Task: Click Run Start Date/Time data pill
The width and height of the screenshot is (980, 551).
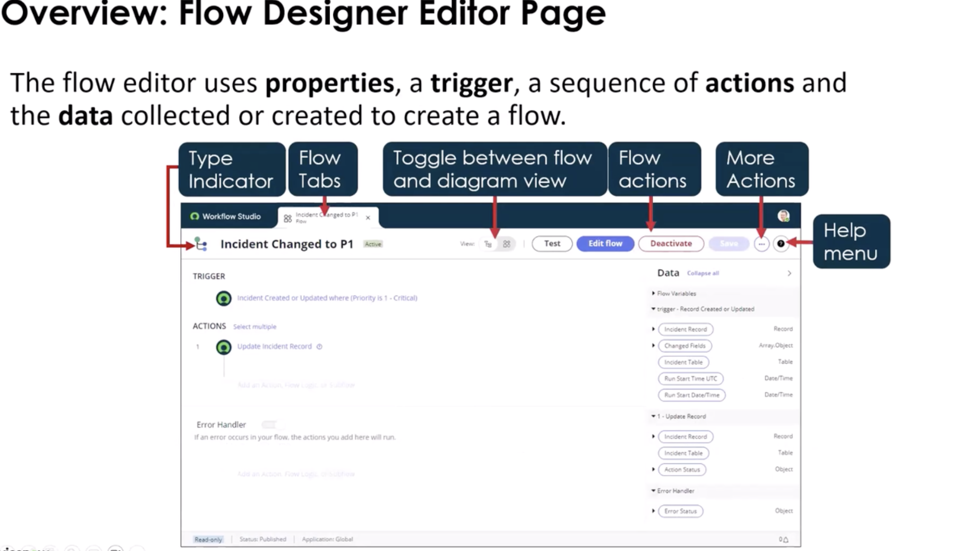Action: [692, 395]
